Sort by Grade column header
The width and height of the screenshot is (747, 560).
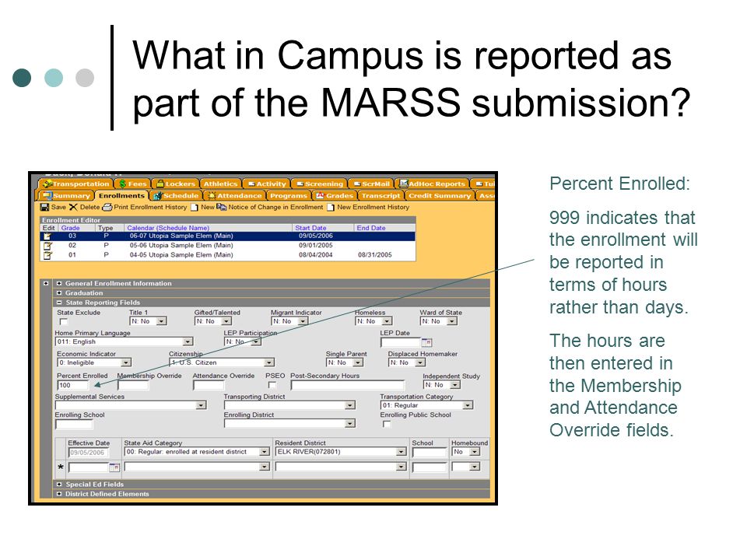pos(71,228)
